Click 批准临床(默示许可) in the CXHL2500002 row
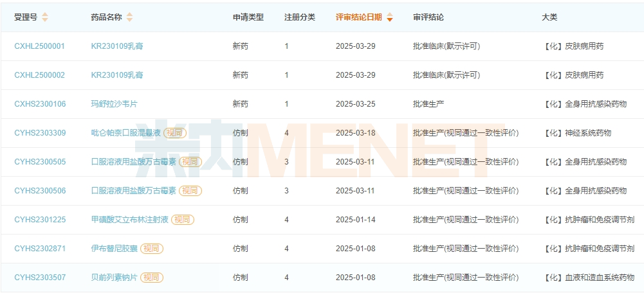The image size is (644, 293). point(446,75)
